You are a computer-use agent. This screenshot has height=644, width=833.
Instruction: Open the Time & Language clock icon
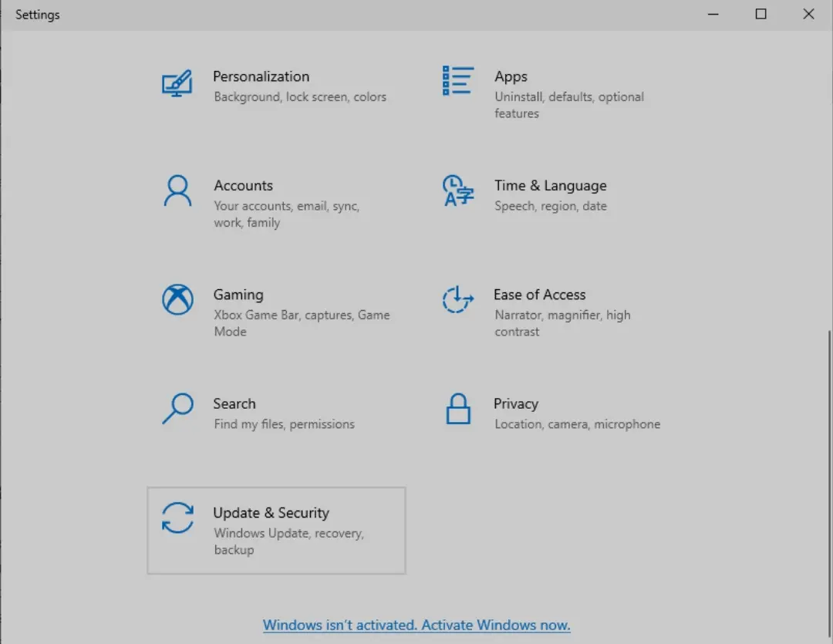(457, 191)
